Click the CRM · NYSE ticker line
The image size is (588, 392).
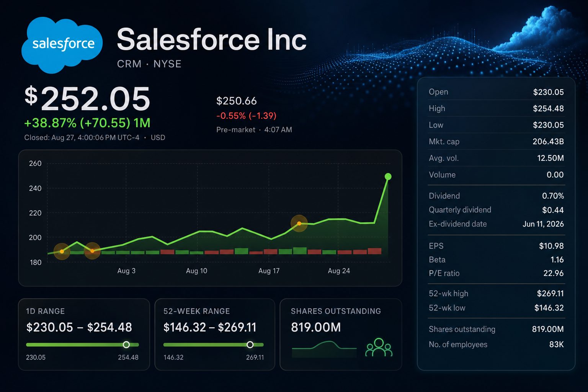pos(149,64)
